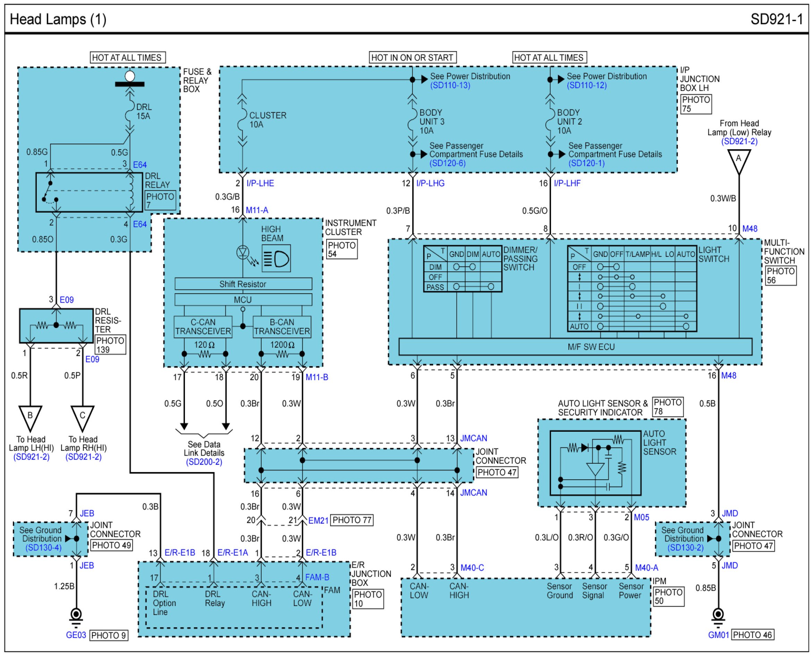Click the PHOTO 75 junction box label
This screenshot has width=812, height=657.
point(696,104)
